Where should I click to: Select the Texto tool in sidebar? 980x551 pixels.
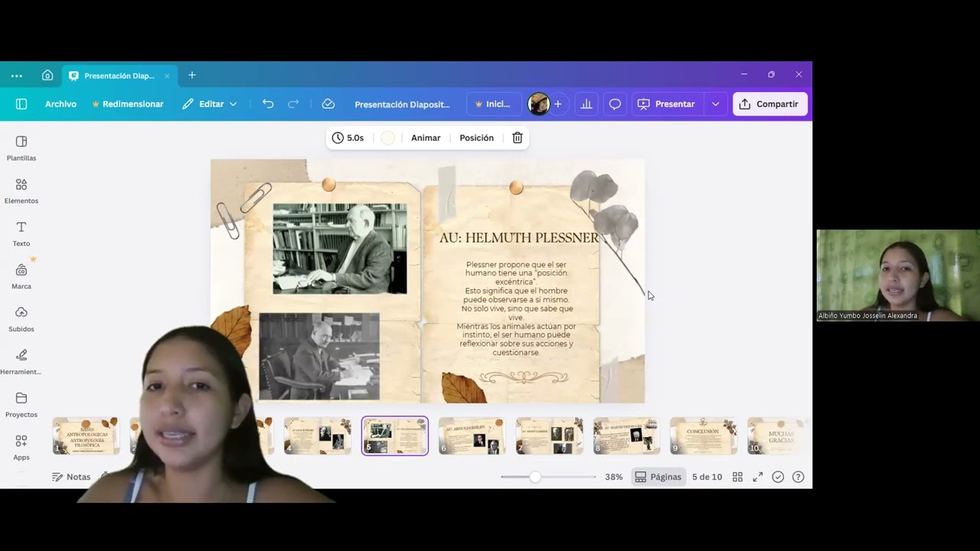click(21, 234)
